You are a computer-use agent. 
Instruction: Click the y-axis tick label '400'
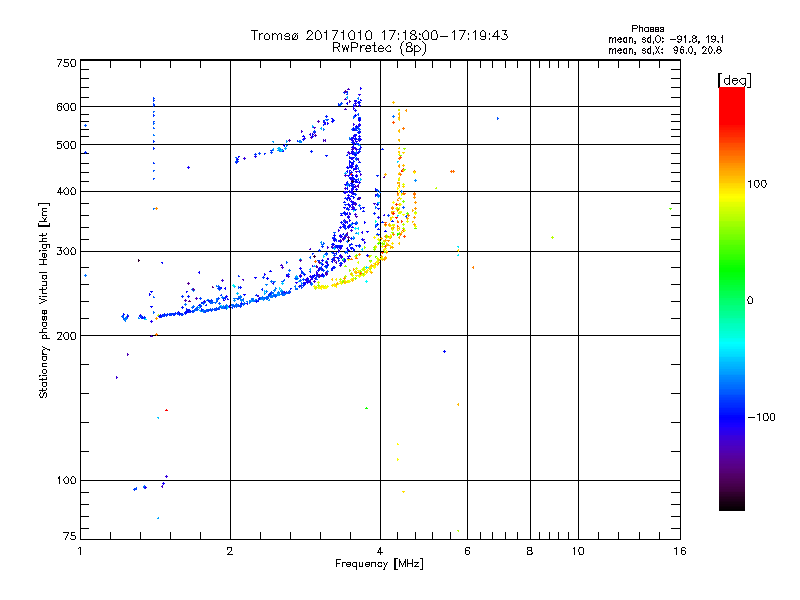coord(66,191)
